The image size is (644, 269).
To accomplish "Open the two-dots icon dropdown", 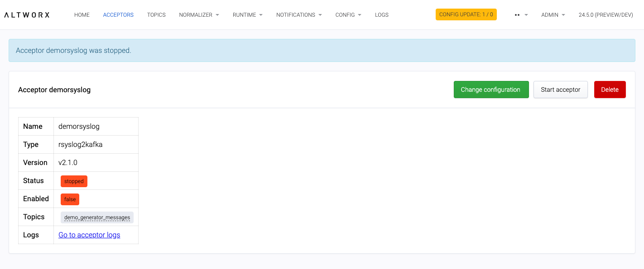I will 521,15.
